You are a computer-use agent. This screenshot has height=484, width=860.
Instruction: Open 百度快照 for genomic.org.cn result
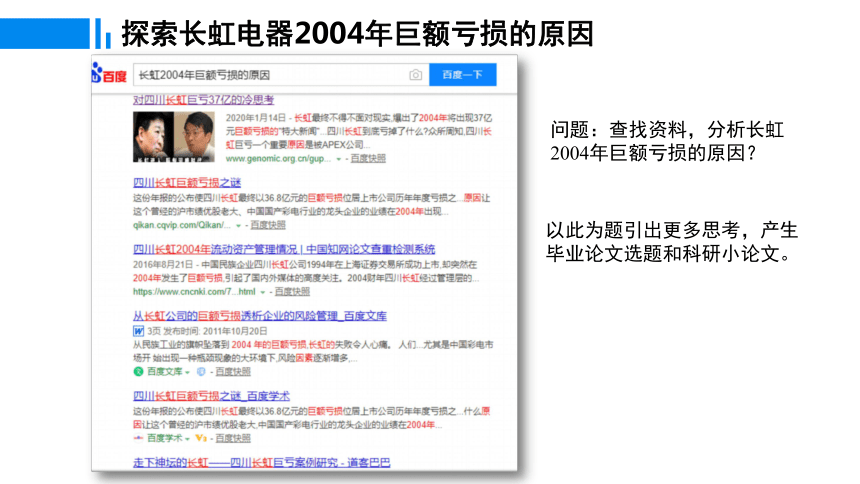point(368,159)
